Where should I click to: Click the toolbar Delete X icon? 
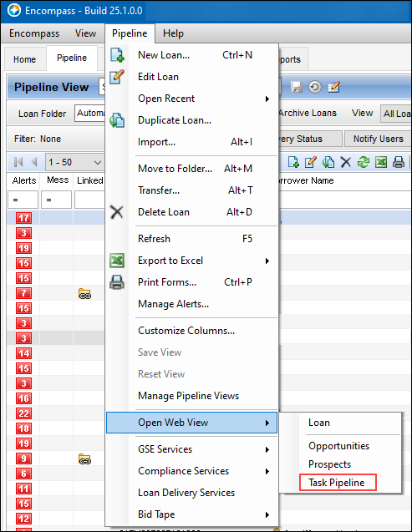coord(346,162)
